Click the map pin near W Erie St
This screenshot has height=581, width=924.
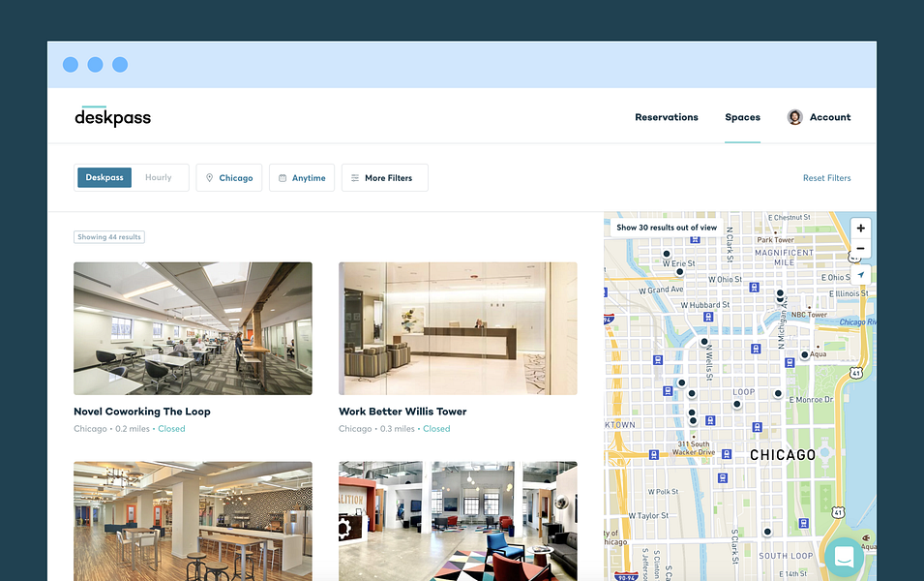(x=679, y=272)
